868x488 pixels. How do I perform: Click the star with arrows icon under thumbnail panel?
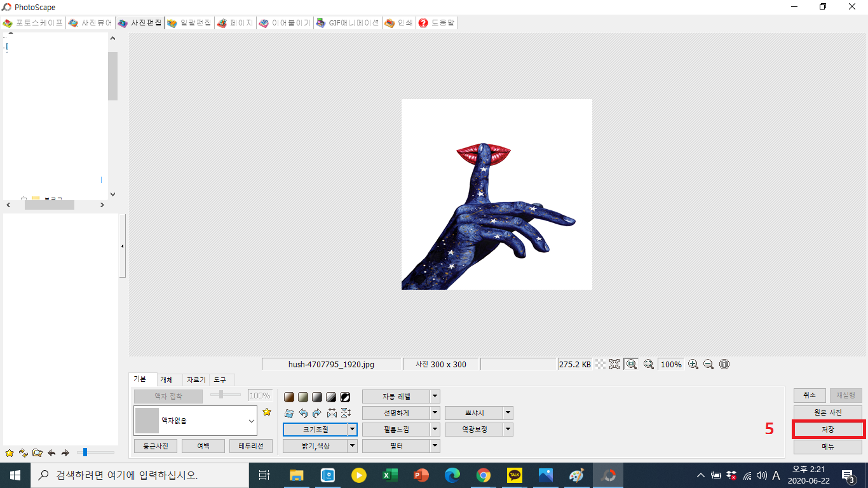pos(23,453)
